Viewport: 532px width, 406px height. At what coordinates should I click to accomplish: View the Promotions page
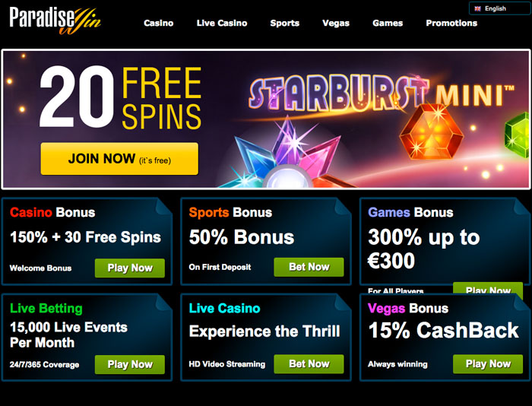click(x=451, y=23)
